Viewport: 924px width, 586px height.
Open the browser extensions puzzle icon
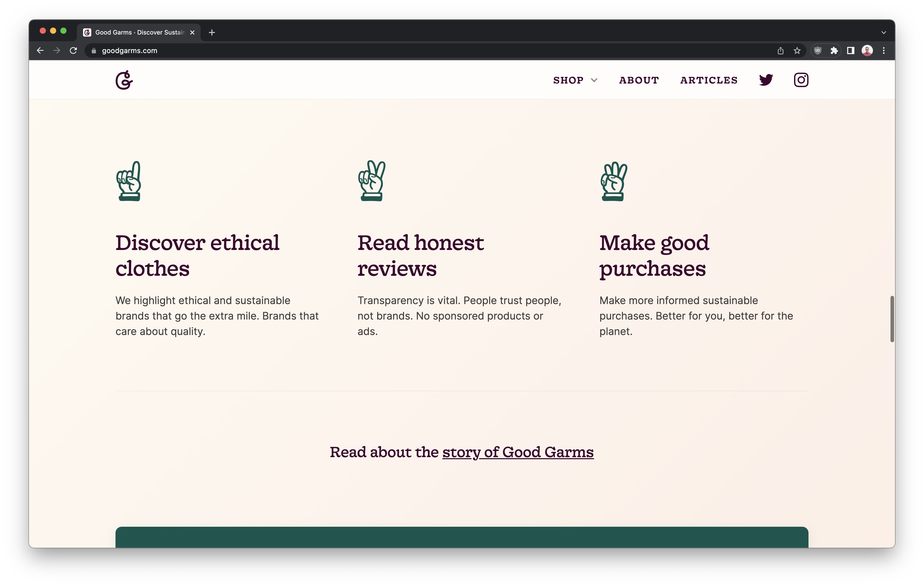(834, 51)
